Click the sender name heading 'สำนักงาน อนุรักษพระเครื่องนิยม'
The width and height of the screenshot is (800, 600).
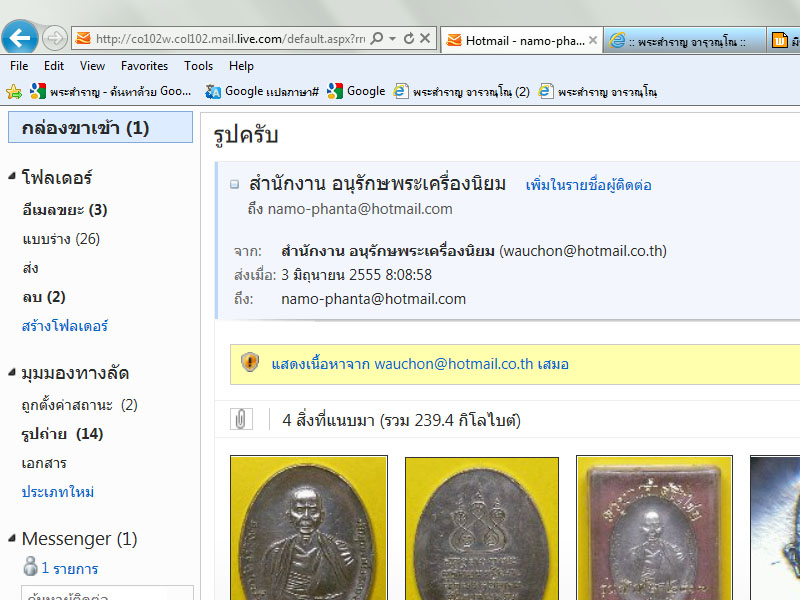377,184
